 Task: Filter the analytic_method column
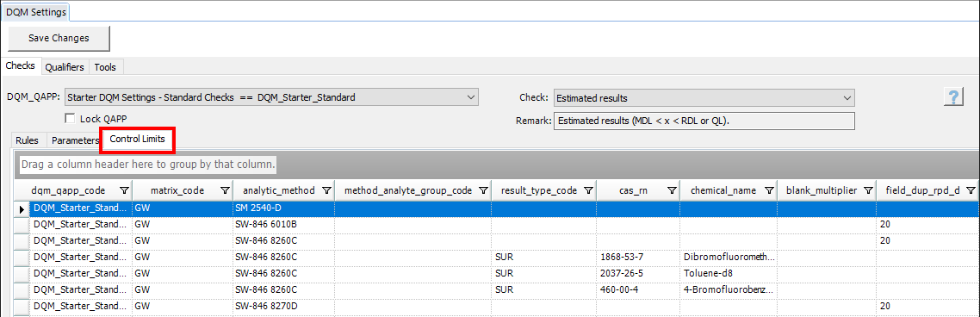(x=327, y=190)
